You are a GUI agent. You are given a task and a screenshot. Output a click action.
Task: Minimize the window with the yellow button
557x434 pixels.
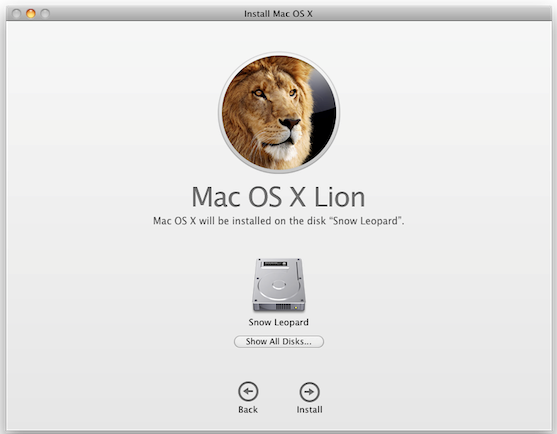coord(31,13)
